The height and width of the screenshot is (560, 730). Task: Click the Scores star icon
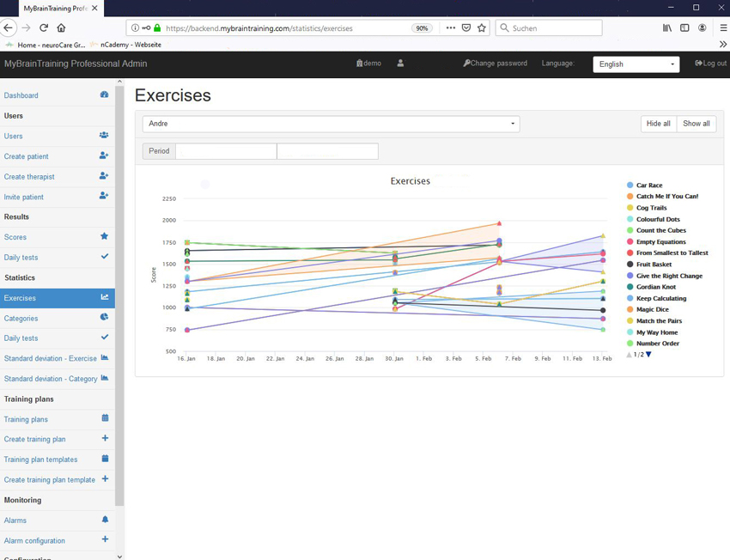coord(104,236)
